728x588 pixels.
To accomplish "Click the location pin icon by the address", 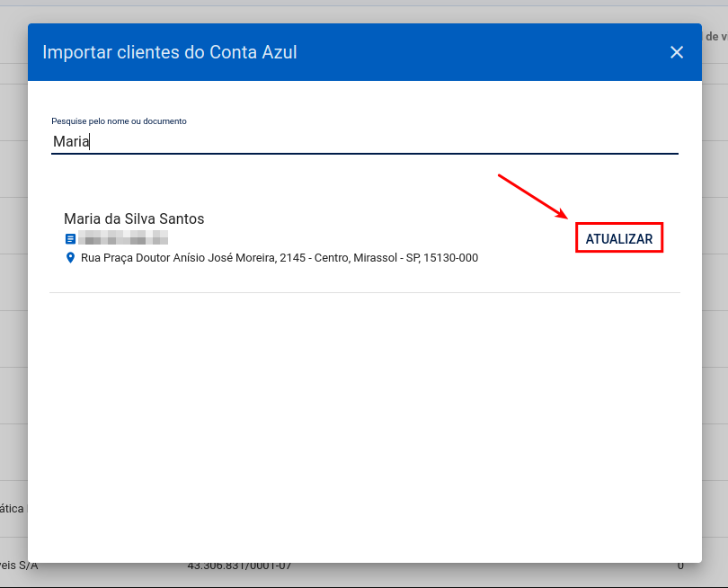I will pos(70,258).
